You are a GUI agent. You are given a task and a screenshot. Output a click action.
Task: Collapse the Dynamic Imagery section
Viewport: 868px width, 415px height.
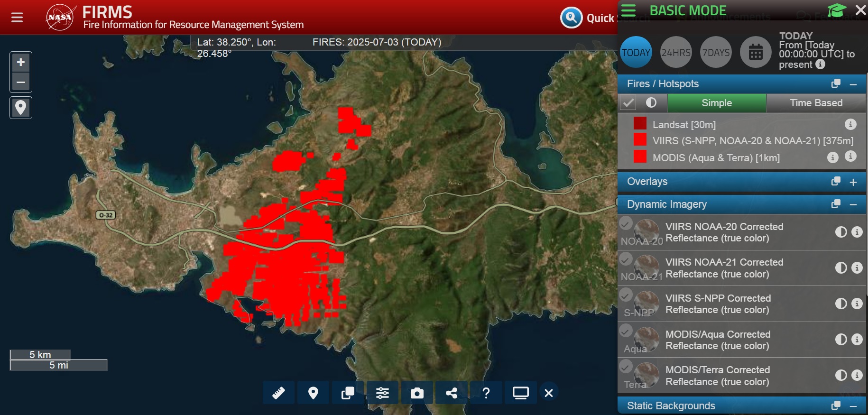pyautogui.click(x=853, y=205)
